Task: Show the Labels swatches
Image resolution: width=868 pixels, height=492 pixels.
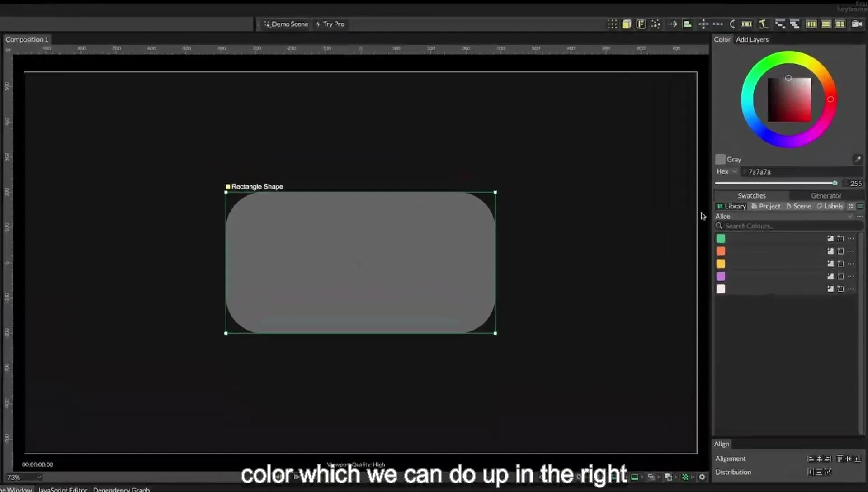Action: pos(830,206)
